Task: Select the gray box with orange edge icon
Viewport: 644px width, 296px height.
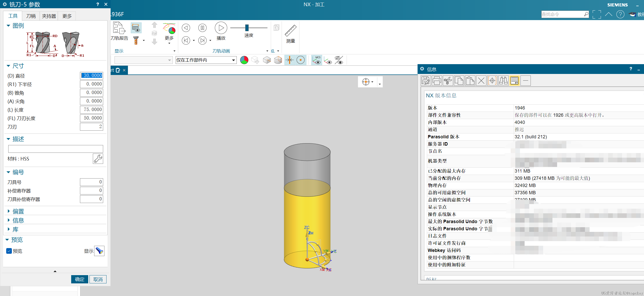Action: [267, 60]
